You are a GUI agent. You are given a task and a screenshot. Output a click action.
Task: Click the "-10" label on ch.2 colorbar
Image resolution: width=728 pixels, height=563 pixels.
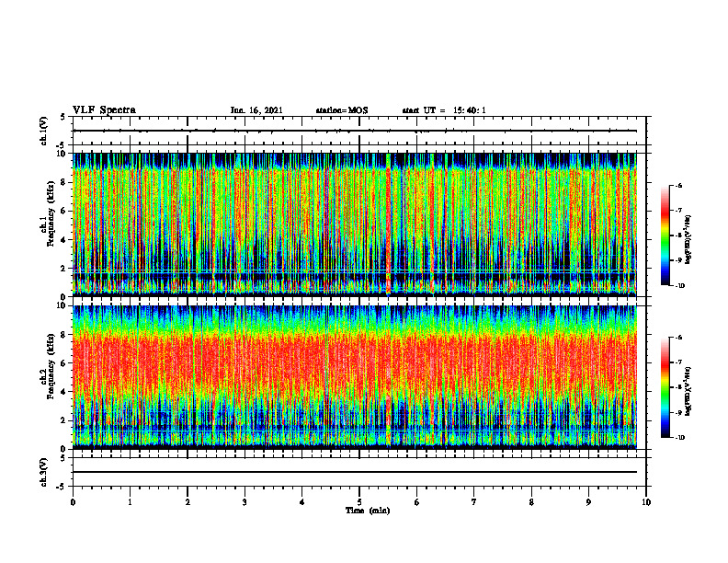[679, 438]
